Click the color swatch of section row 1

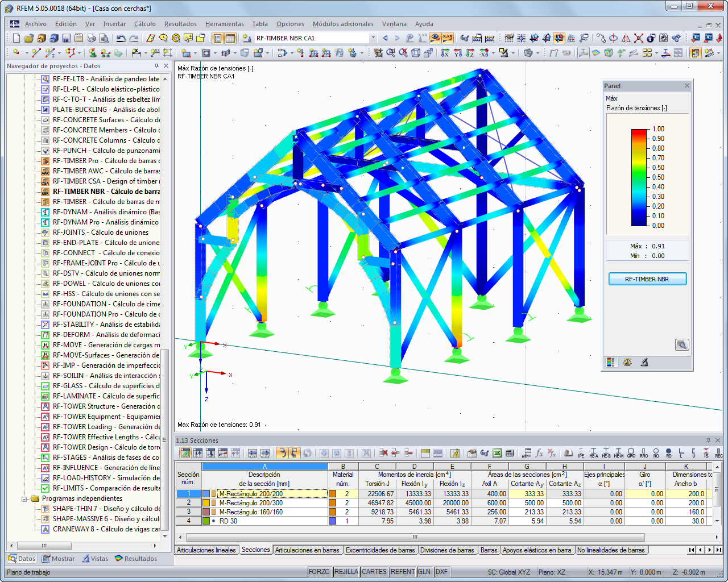pos(206,494)
